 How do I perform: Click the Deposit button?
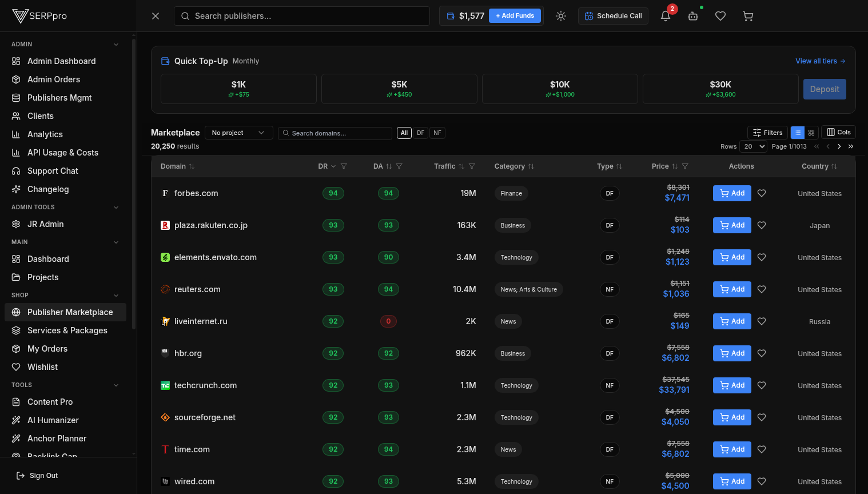pos(825,89)
